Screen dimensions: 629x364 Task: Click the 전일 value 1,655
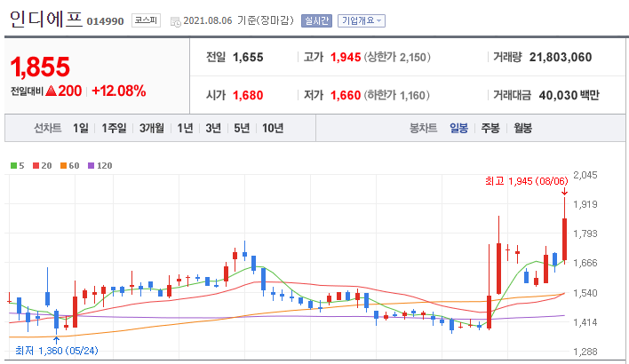[248, 58]
